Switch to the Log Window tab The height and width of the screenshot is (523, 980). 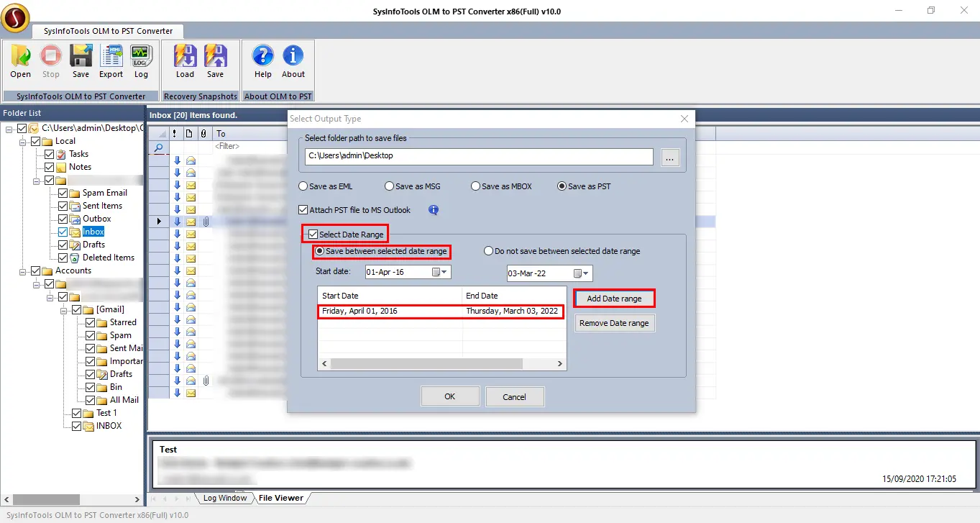[224, 498]
